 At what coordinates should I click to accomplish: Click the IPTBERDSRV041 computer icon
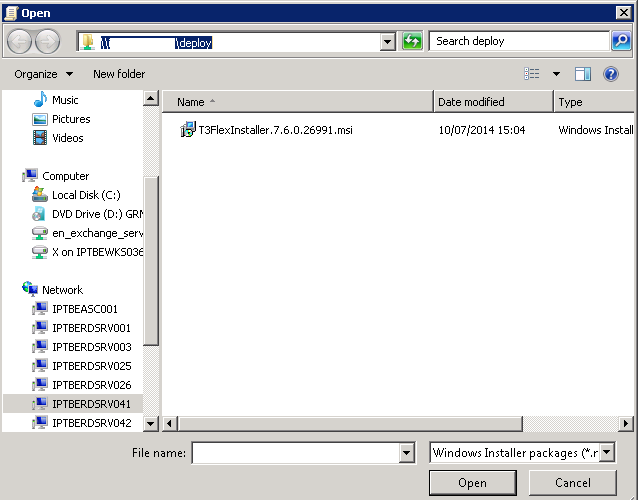click(x=40, y=404)
